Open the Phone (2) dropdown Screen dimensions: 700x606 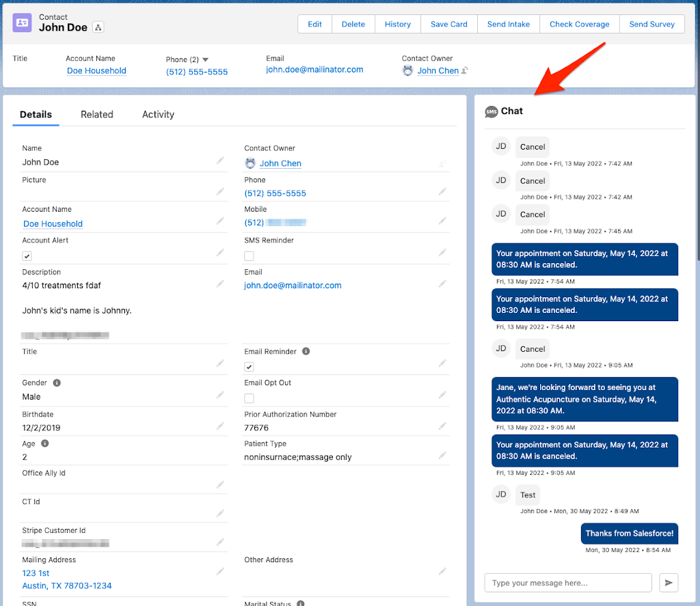[206, 59]
